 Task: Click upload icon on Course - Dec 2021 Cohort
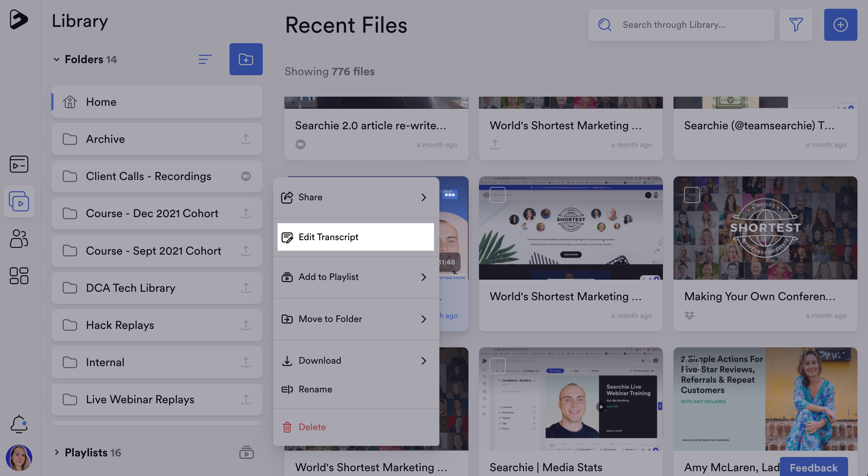[246, 213]
